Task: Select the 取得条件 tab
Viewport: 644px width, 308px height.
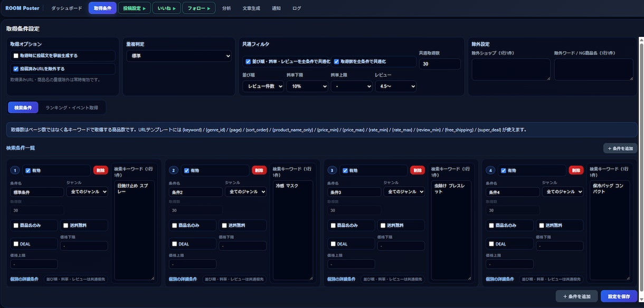Action: (x=102, y=8)
